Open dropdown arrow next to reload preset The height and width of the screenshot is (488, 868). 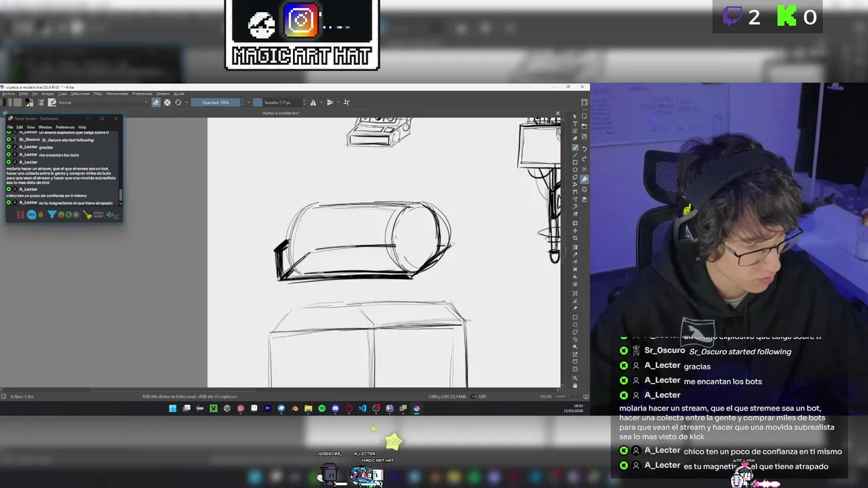coord(186,102)
